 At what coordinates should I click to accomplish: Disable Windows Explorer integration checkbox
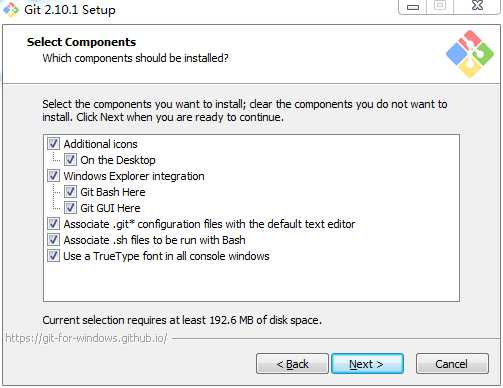click(53, 176)
